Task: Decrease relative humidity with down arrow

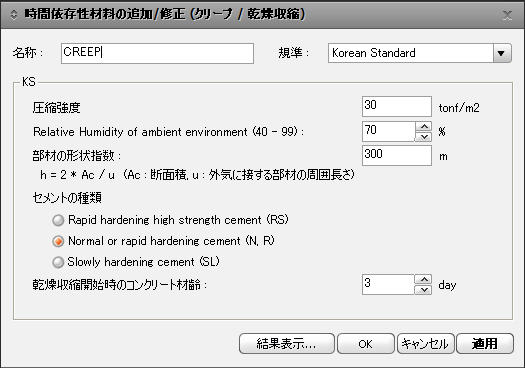Action: (424, 137)
